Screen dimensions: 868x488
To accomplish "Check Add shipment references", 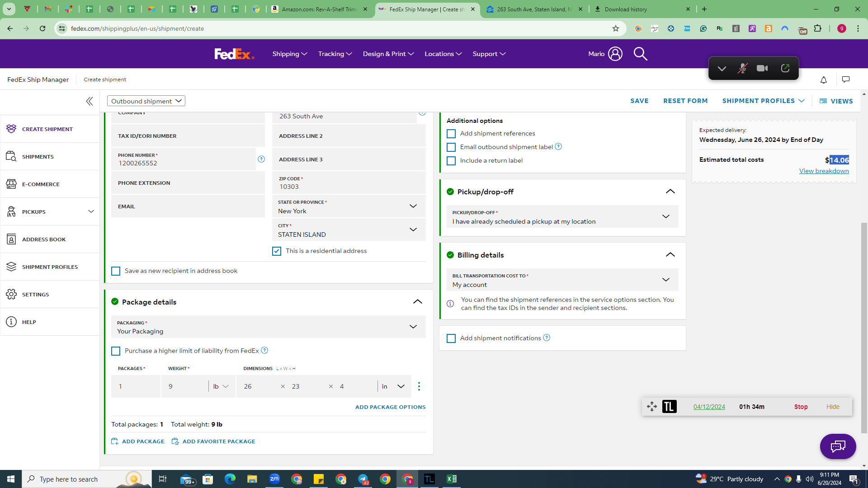I will [x=451, y=134].
